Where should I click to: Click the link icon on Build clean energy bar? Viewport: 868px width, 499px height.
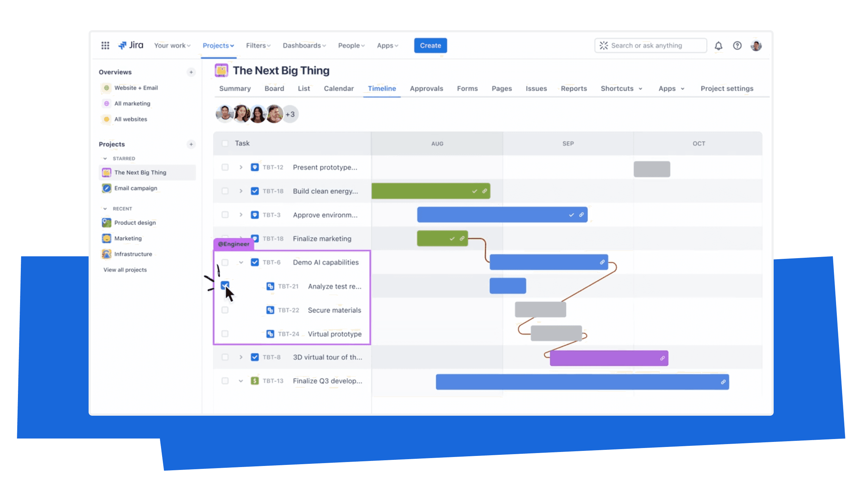click(485, 191)
